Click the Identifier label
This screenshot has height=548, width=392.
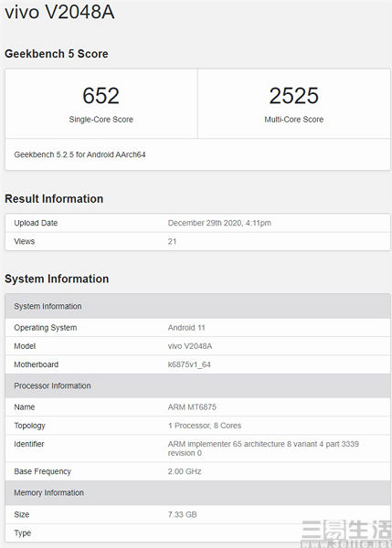tap(29, 444)
